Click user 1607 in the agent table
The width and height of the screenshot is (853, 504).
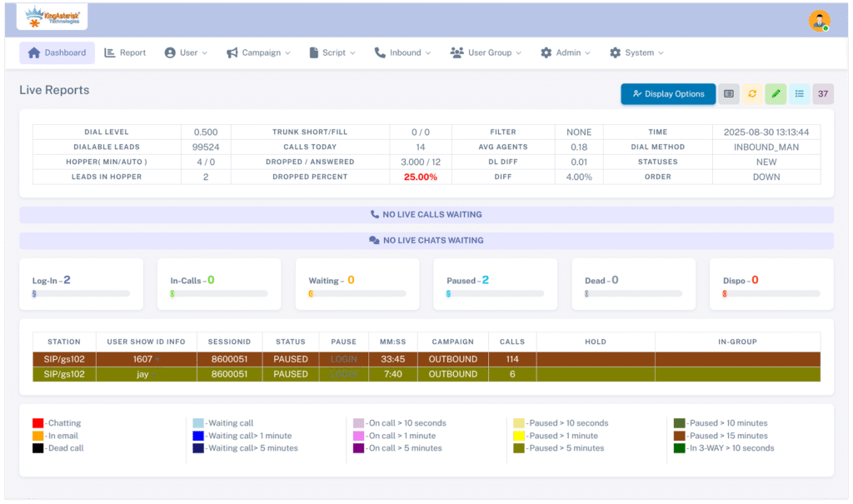click(142, 359)
